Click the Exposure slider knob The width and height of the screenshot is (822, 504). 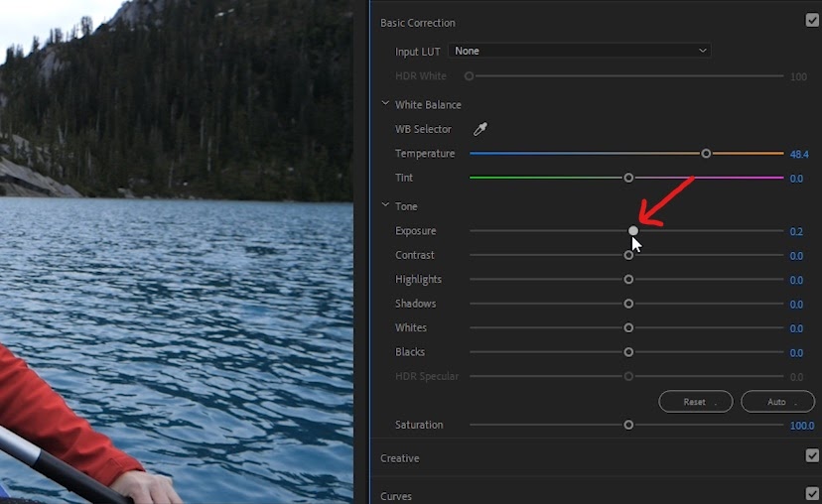tap(633, 230)
